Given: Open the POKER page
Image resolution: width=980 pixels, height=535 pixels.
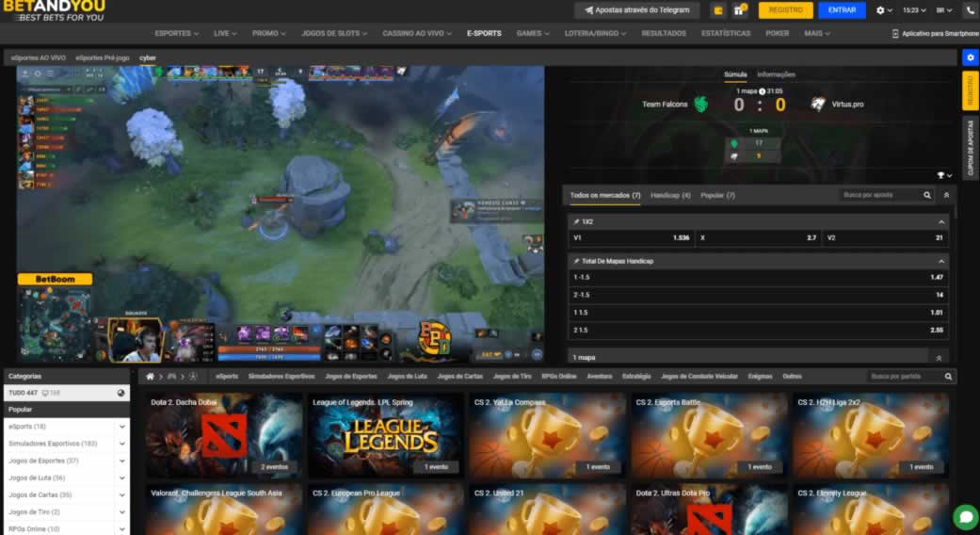Looking at the screenshot, I should coord(777,33).
